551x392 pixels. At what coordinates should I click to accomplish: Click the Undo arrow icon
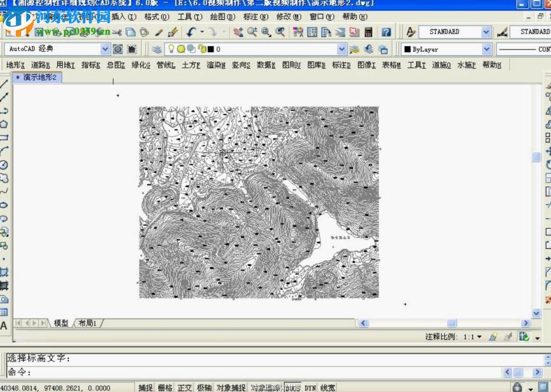191,32
